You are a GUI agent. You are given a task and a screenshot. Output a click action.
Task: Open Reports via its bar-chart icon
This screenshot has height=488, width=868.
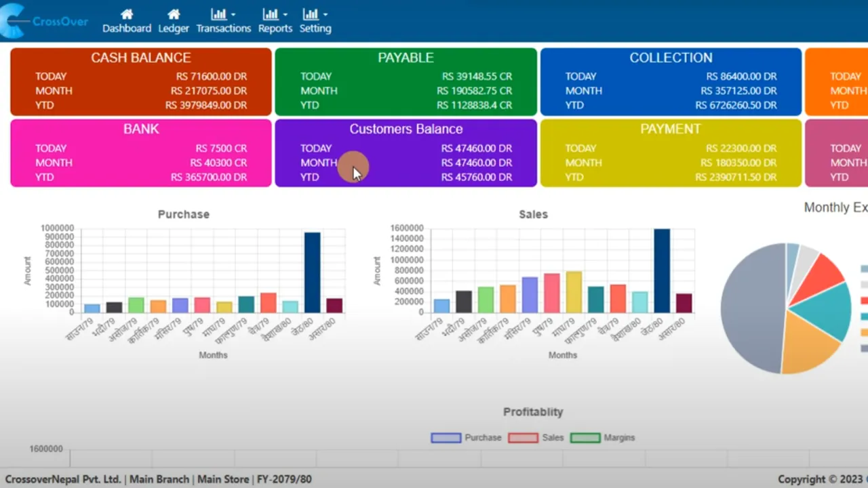point(270,14)
